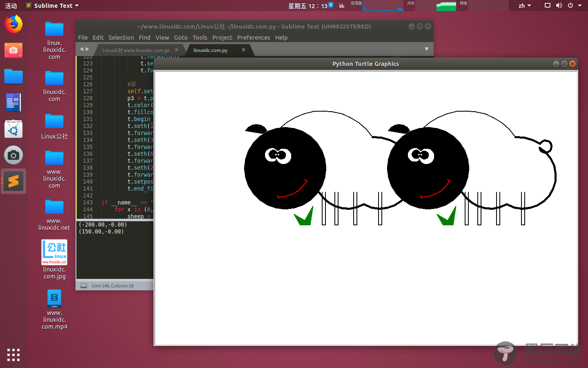Open the camera app in dock
Screen dimensions: 588x368
point(13,155)
